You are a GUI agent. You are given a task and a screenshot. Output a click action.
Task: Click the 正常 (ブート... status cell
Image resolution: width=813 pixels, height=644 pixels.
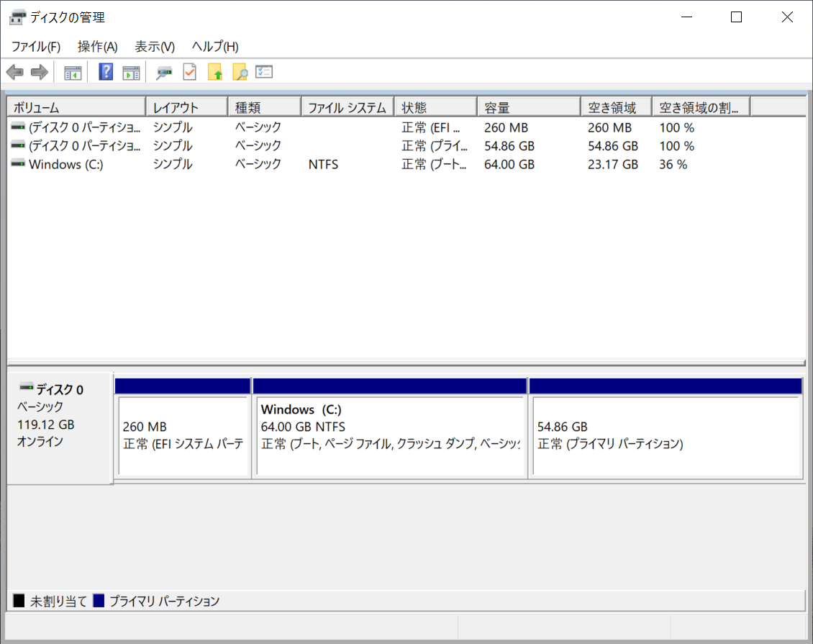tap(434, 164)
